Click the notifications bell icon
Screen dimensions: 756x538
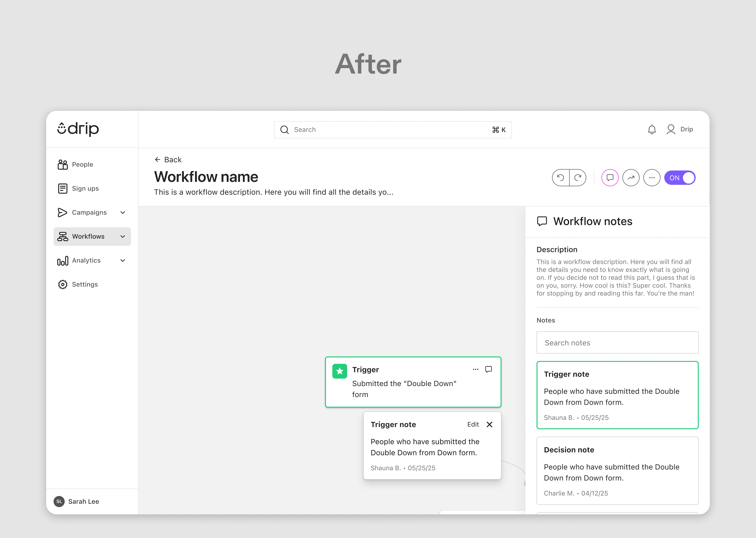coord(652,130)
